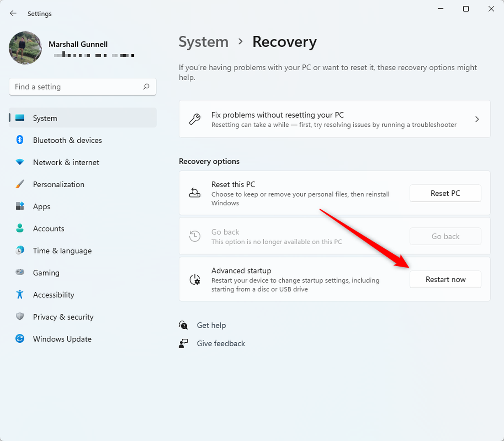Click the Reset PC button
This screenshot has width=504, height=441.
(x=445, y=193)
